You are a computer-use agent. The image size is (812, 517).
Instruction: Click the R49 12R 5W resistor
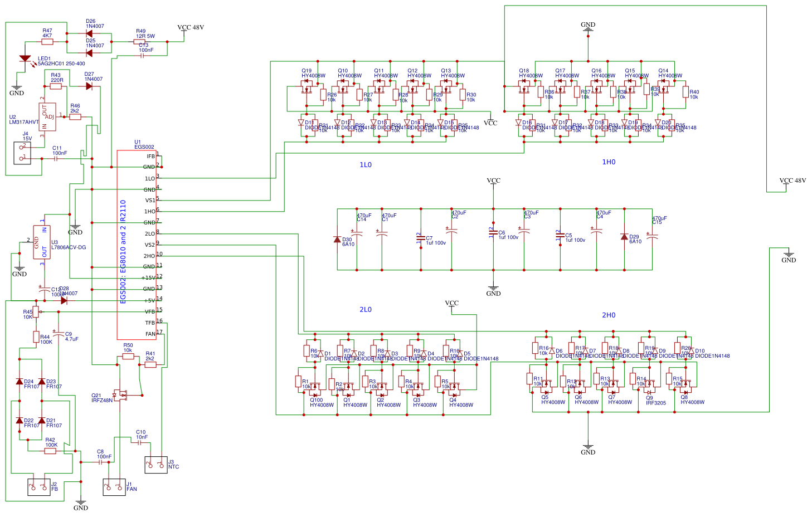pyautogui.click(x=140, y=42)
